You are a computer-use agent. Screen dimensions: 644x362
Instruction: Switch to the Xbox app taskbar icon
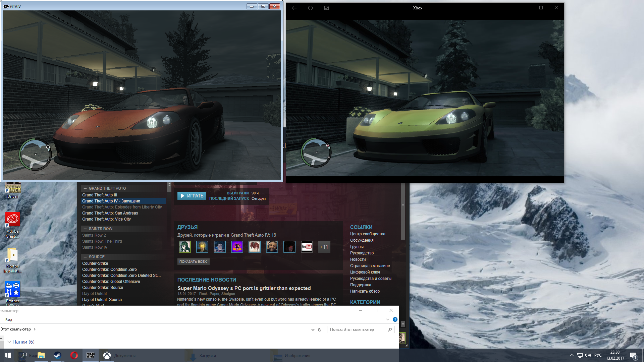point(107,355)
